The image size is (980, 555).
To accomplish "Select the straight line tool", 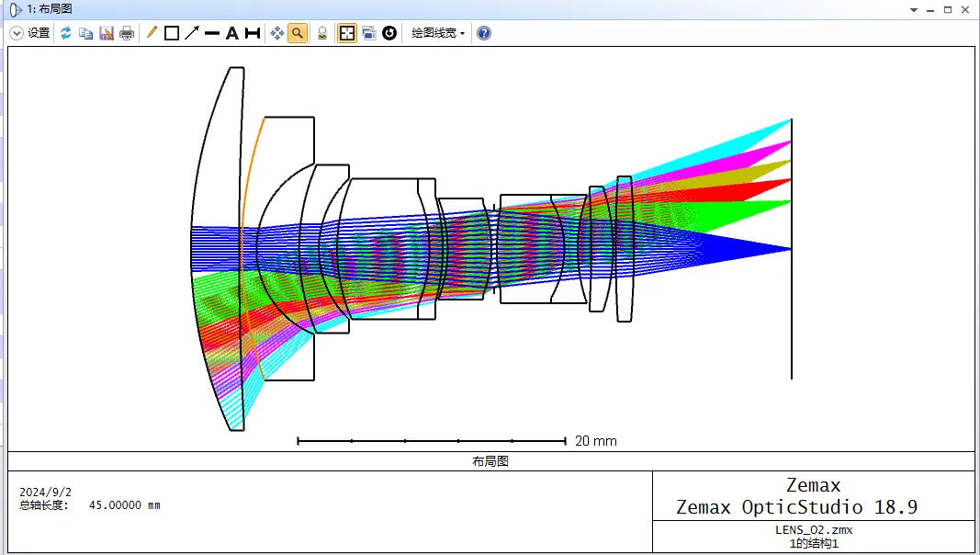I will coord(212,33).
